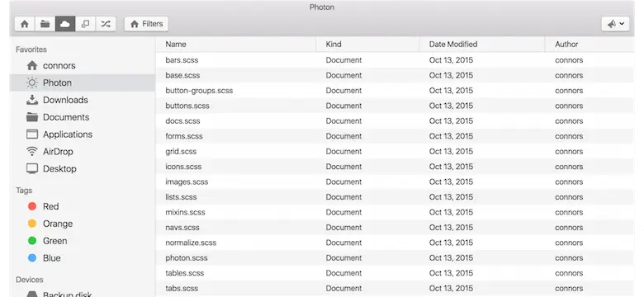Viewport: 644px width, 297px height.
Task: Click the shuffle icon toolbar button
Action: (106, 24)
